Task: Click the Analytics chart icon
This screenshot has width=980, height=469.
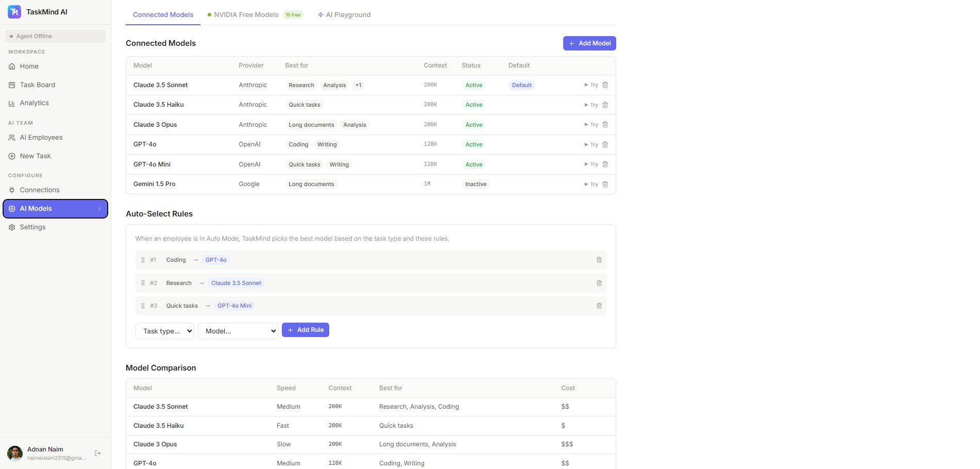Action: (12, 103)
